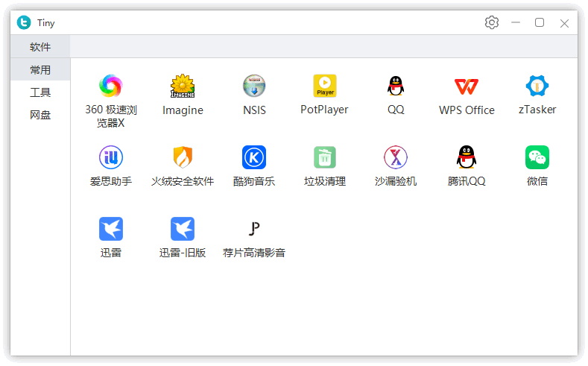Launch the Imagine image viewer
588x366 pixels.
tap(183, 86)
